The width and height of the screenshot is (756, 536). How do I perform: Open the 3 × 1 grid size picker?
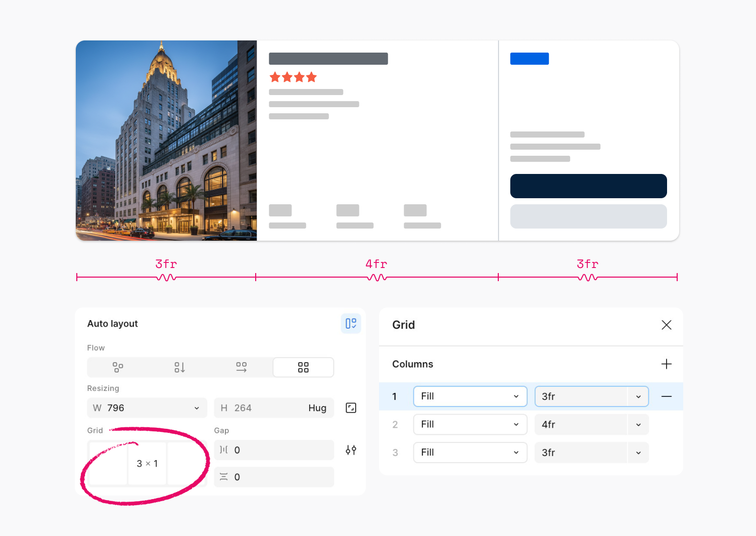pyautogui.click(x=147, y=464)
